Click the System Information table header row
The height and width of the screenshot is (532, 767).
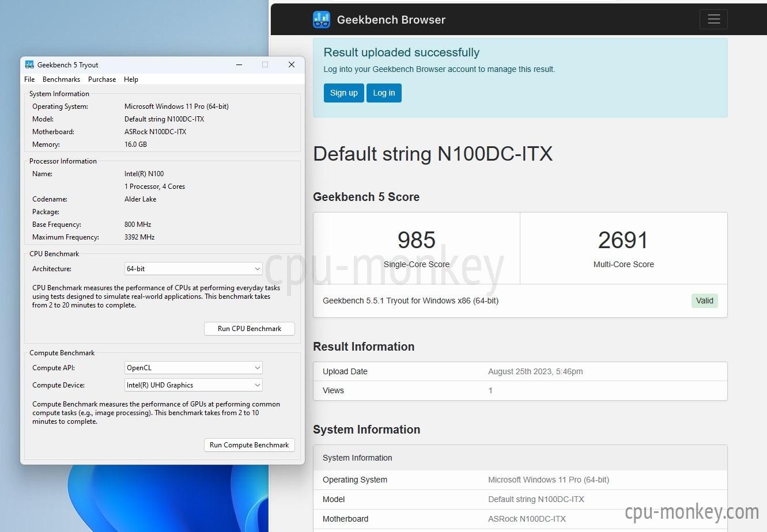coord(520,458)
